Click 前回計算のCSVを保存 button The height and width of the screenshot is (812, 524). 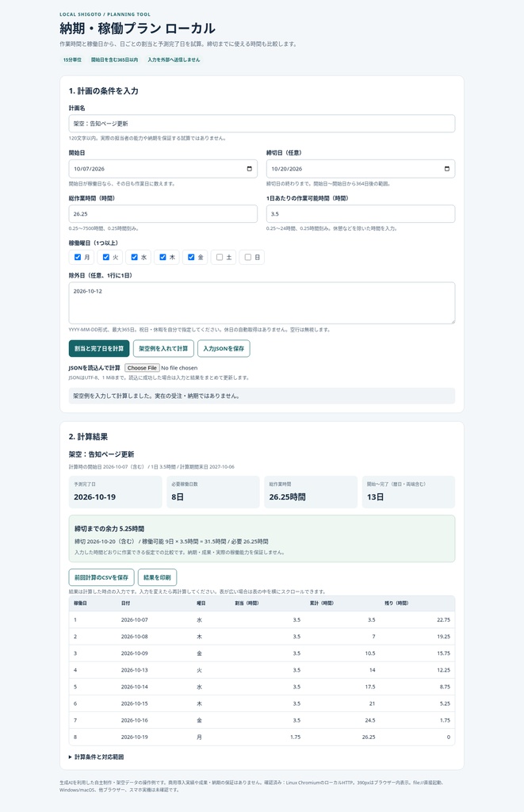pyautogui.click(x=101, y=577)
